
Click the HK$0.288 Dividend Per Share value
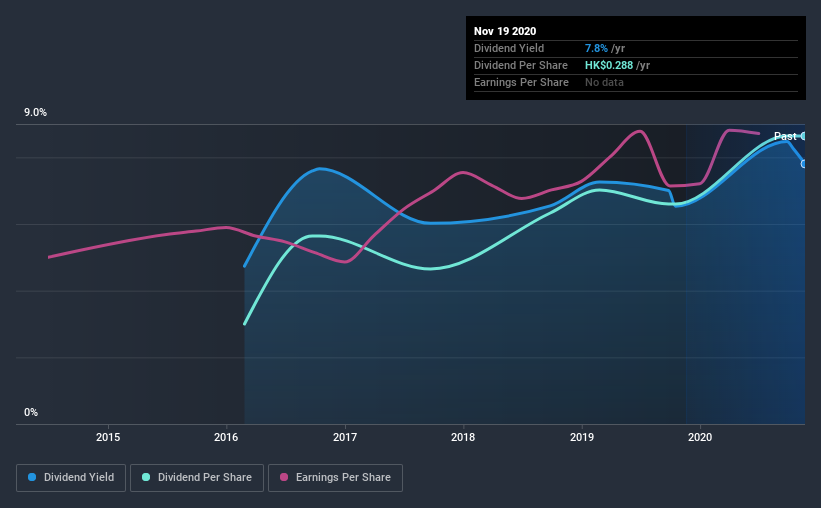[609, 65]
